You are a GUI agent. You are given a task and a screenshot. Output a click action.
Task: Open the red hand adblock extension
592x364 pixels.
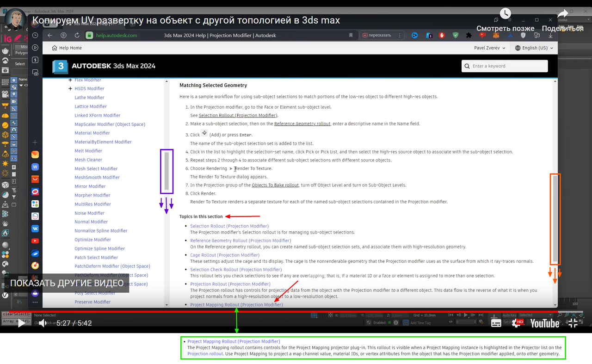(x=442, y=35)
